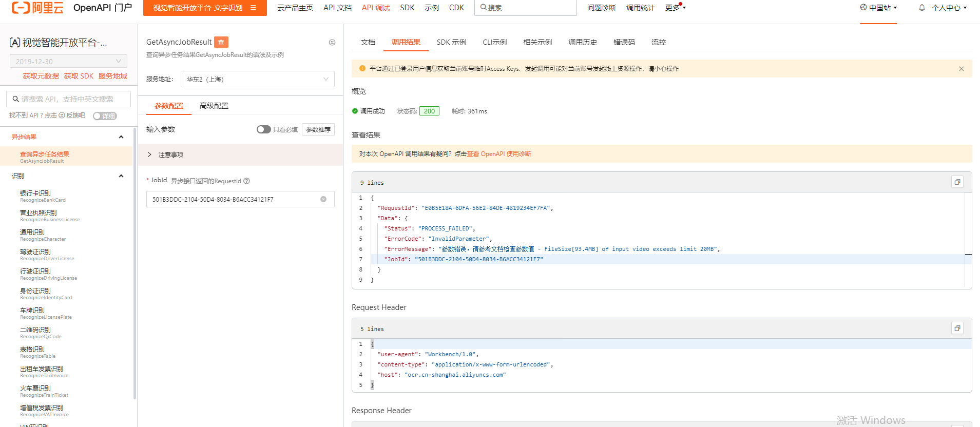Screen dimensions: 980x427
Task: Click the 获取元数据 link
Action: coord(41,76)
